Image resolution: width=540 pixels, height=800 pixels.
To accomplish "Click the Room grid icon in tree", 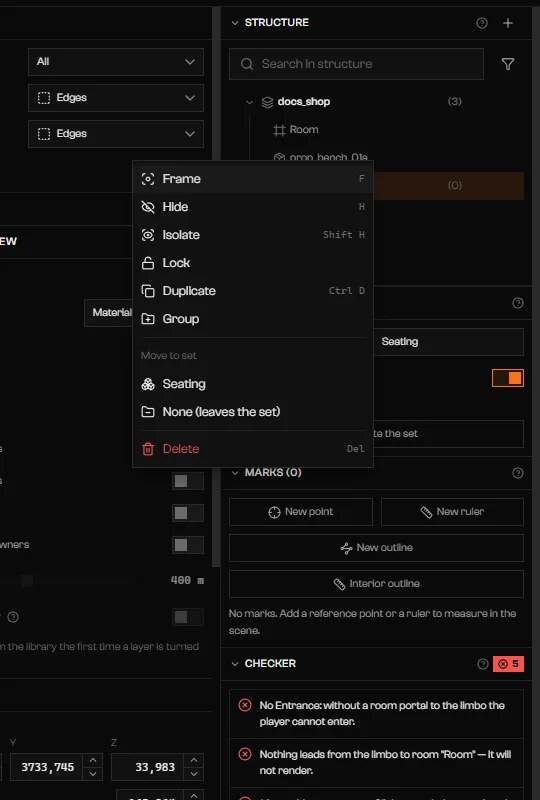I will click(x=279, y=130).
